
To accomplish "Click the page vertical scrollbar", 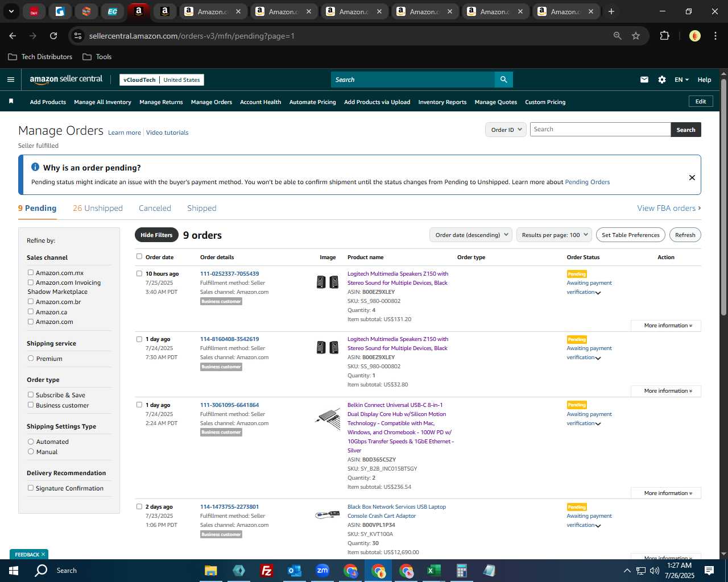I will coord(723,197).
